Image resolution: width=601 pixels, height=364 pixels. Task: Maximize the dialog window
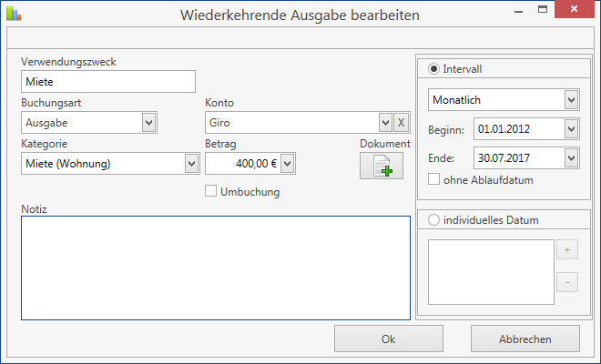543,9
